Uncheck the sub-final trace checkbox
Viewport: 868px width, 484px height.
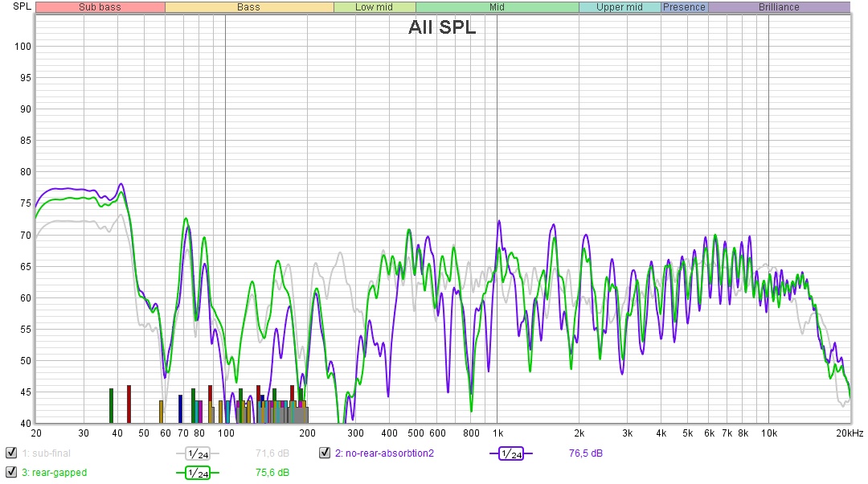[10, 453]
